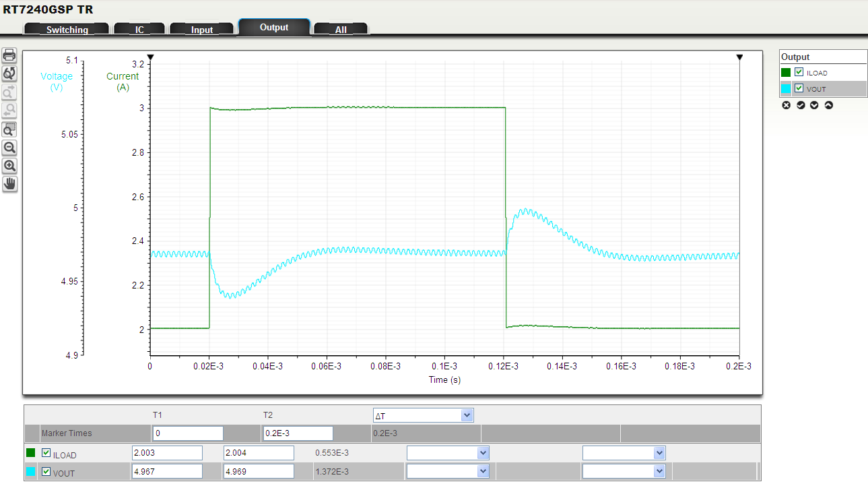Uncheck the ILOAD checkbox in the marker table
This screenshot has width=868, height=488.
(x=46, y=452)
